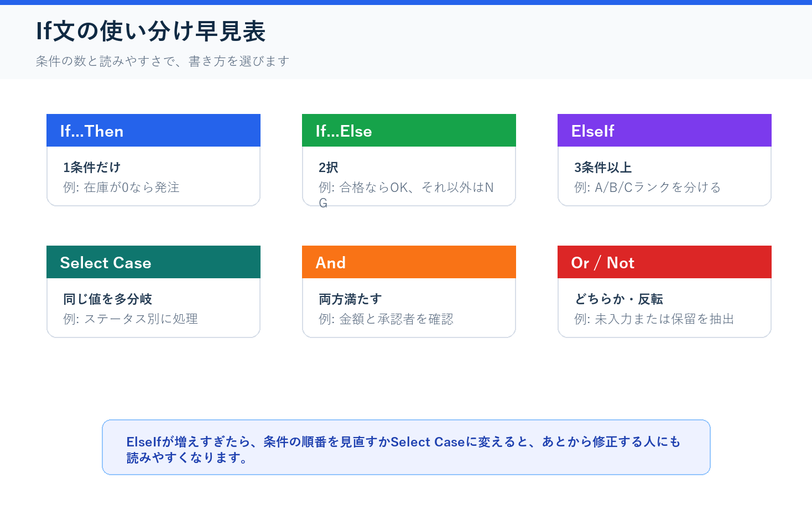Select the example '例: 金額と承認者を確認'
Image resolution: width=812 pixels, height=520 pixels.
386,319
